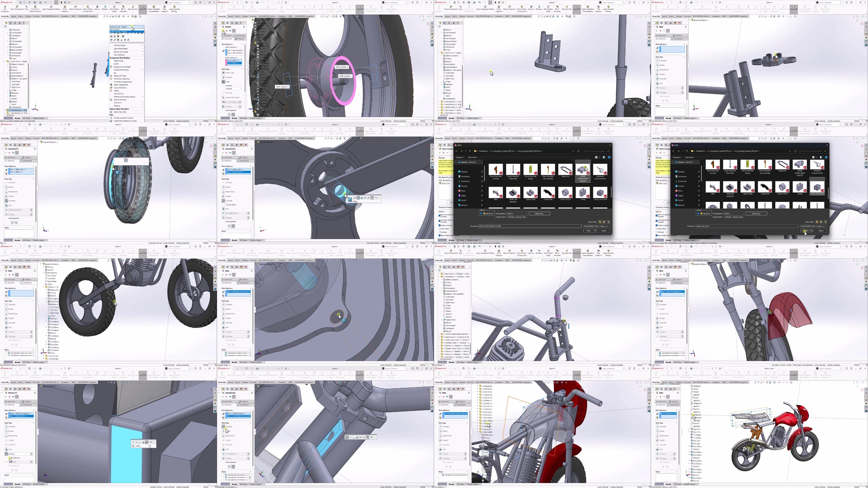Collapse Mate Types section in Width2 panel
868x488 pixels.
click(242, 69)
